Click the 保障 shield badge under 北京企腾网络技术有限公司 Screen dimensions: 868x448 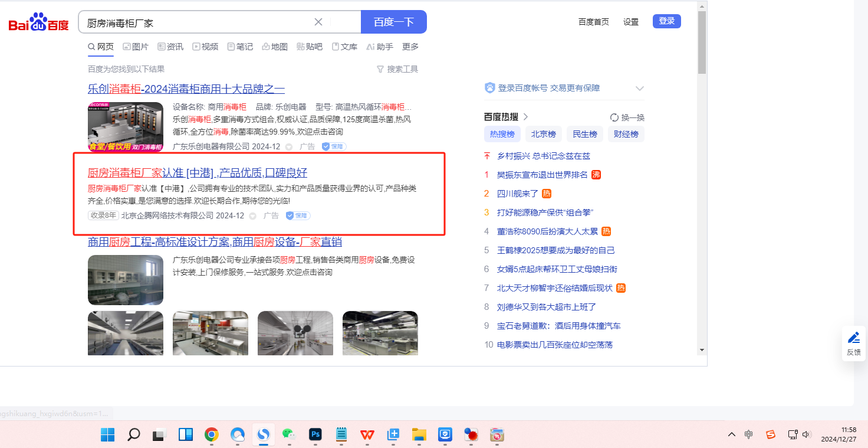pyautogui.click(x=298, y=215)
